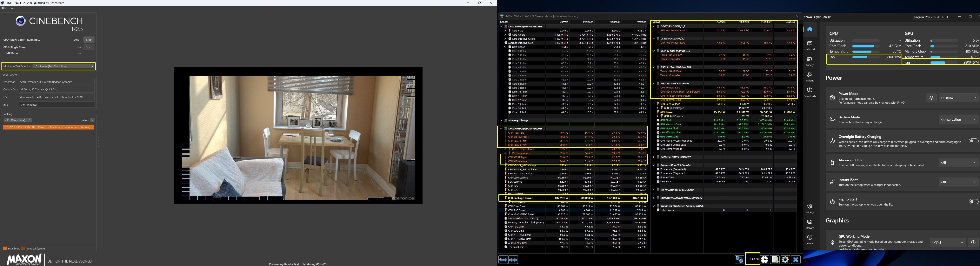Open Downloads section in Legion Toolkit
Image resolution: width=980 pixels, height=266 pixels.
coord(810,92)
